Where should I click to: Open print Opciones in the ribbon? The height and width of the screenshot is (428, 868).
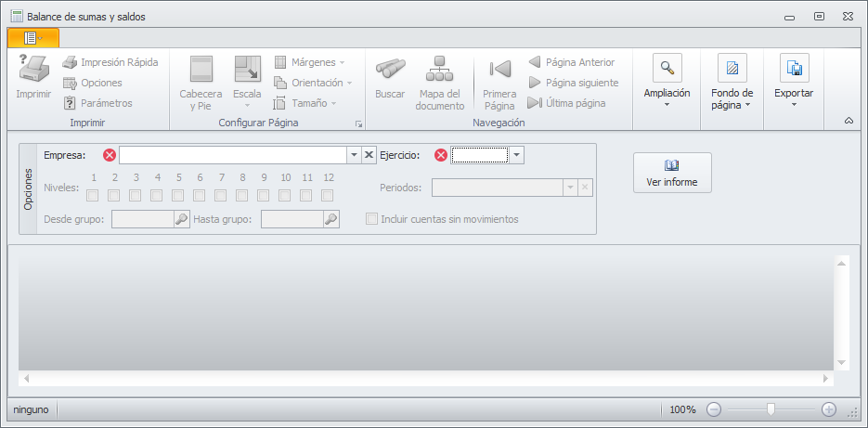pos(93,83)
